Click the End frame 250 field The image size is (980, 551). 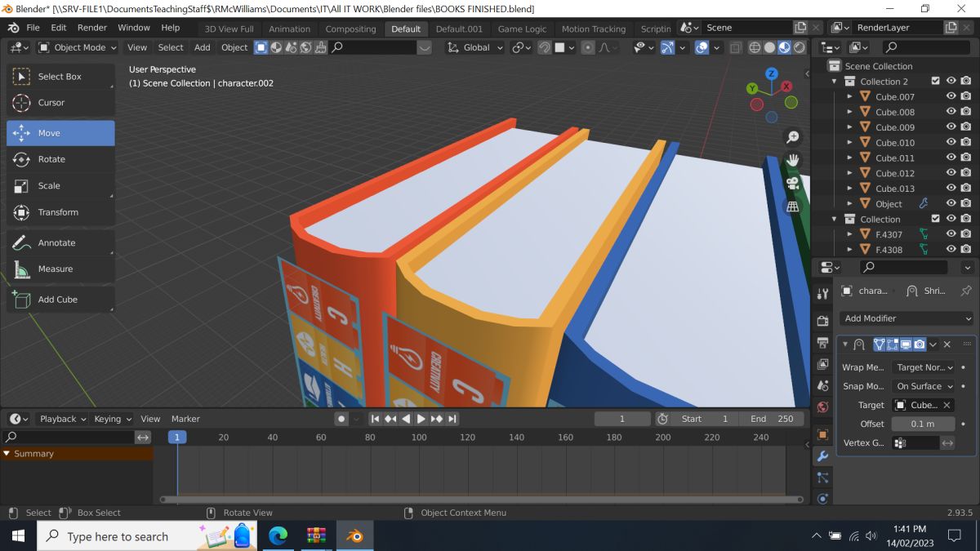772,419
